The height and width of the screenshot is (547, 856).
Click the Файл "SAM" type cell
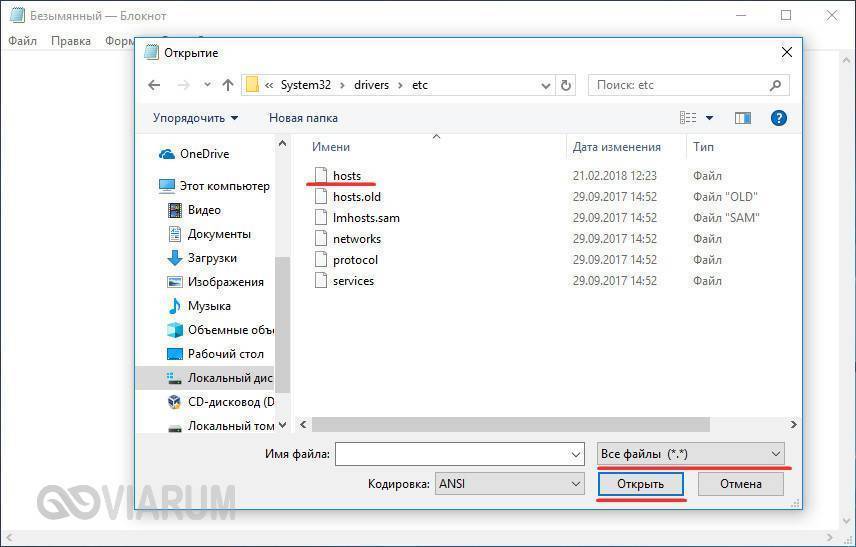tap(727, 218)
